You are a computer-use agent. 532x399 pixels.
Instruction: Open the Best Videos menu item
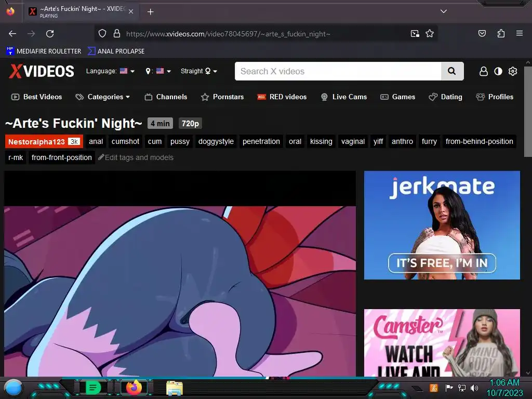(x=37, y=97)
